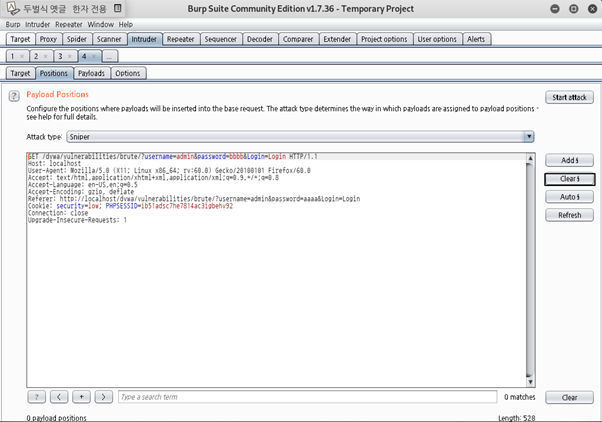The height and width of the screenshot is (422, 602).
Task: Click the Host: localhost header line
Action: point(54,164)
